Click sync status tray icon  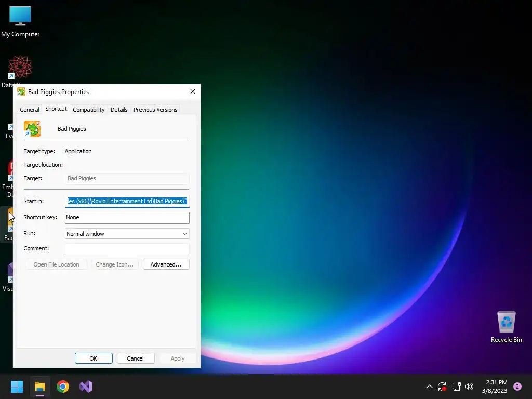tap(442, 387)
